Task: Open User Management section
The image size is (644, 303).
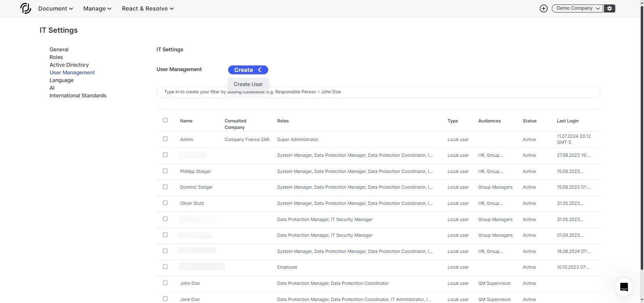Action: tap(72, 72)
